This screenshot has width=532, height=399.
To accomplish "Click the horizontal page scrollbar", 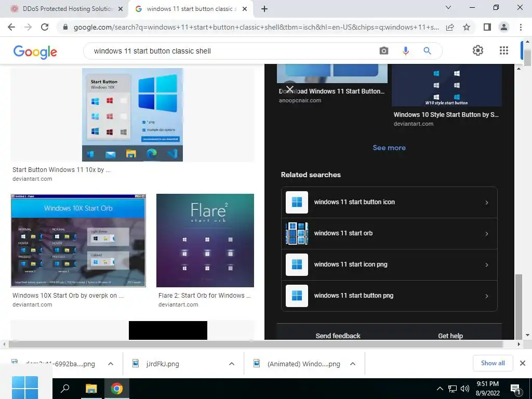I will tap(256, 344).
